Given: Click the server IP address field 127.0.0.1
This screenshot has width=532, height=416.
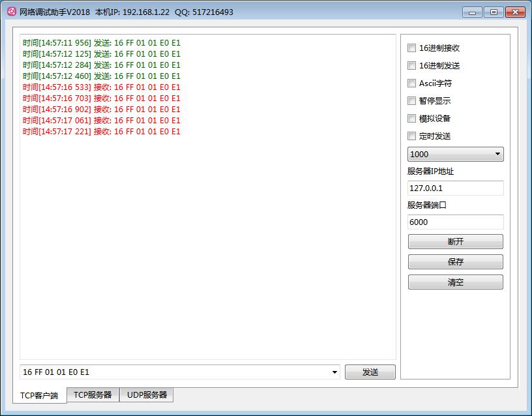Looking at the screenshot, I should pos(455,188).
